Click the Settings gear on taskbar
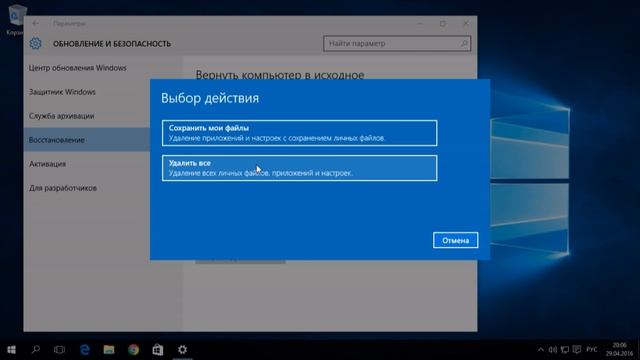The height and width of the screenshot is (360, 640). [182, 350]
